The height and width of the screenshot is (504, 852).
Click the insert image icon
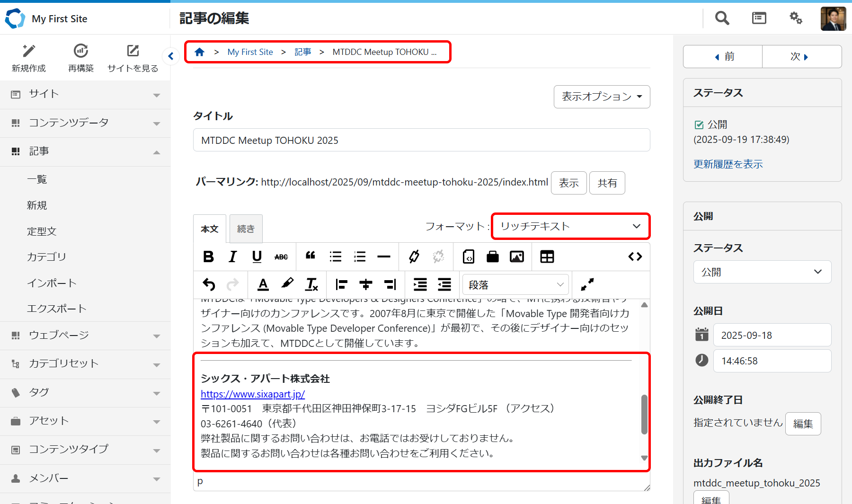(x=516, y=256)
